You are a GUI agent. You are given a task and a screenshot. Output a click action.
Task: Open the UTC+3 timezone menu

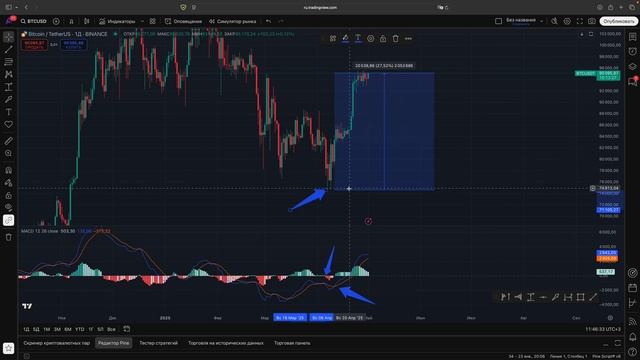click(x=603, y=329)
